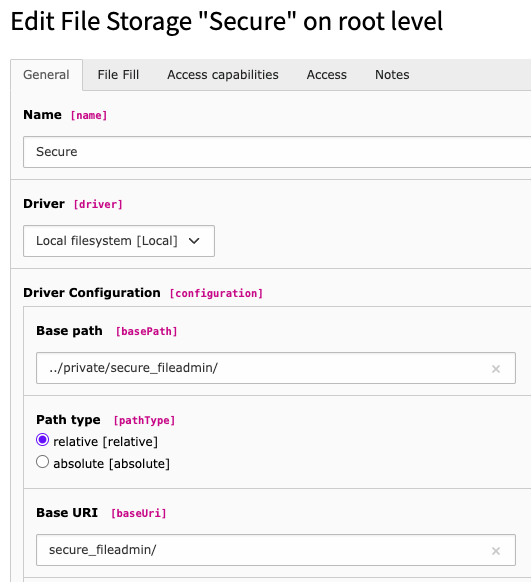This screenshot has width=531, height=582.
Task: Click the [configuration] label text
Action: point(216,293)
